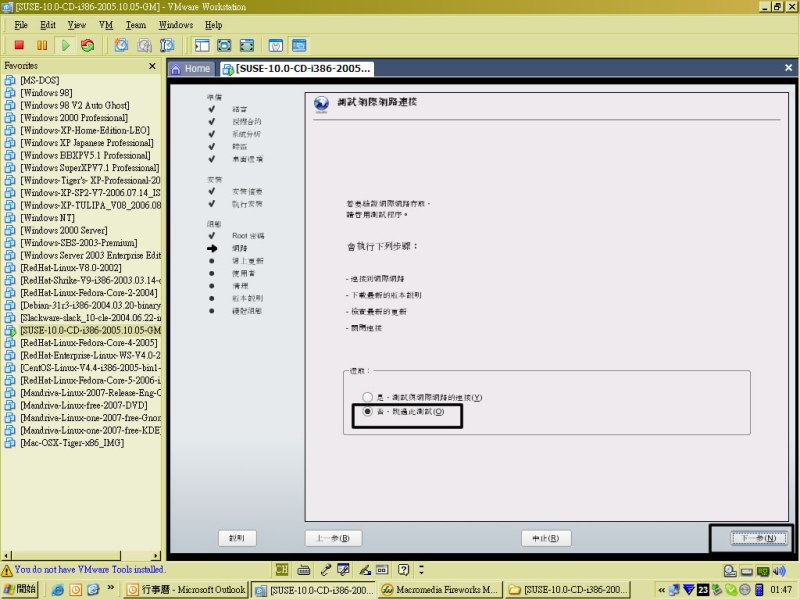The height and width of the screenshot is (600, 800).
Task: Click the Revert to Snapshot toolbar icon
Action: coord(144,45)
